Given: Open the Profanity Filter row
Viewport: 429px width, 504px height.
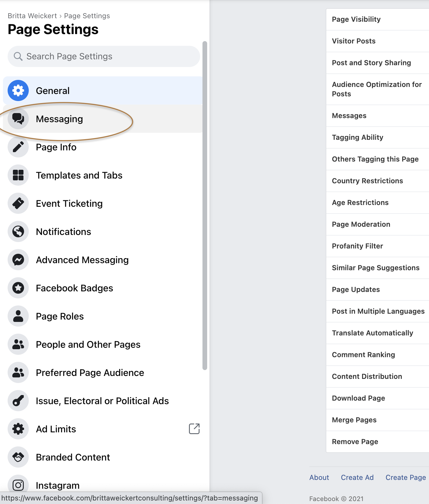Looking at the screenshot, I should (378, 246).
